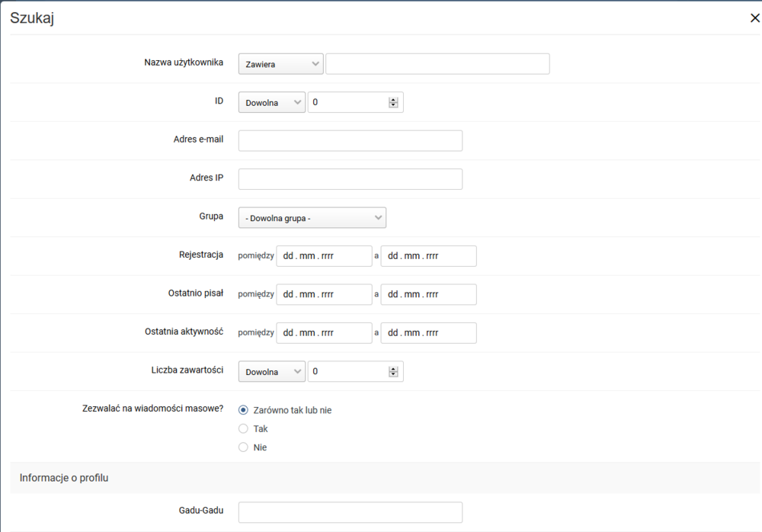Expand the Liczba zawartości Dowolna dropdown
Screen dimensions: 762x532
(x=271, y=371)
